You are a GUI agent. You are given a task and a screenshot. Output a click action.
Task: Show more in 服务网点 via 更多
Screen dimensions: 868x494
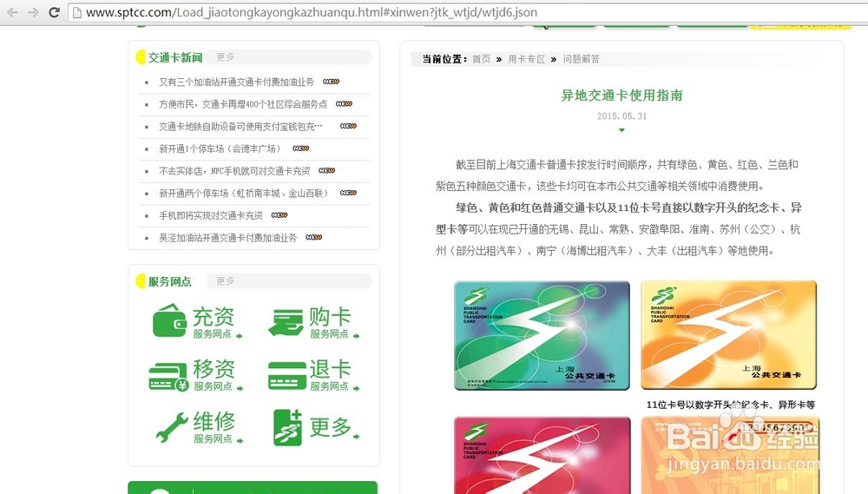click(x=226, y=280)
